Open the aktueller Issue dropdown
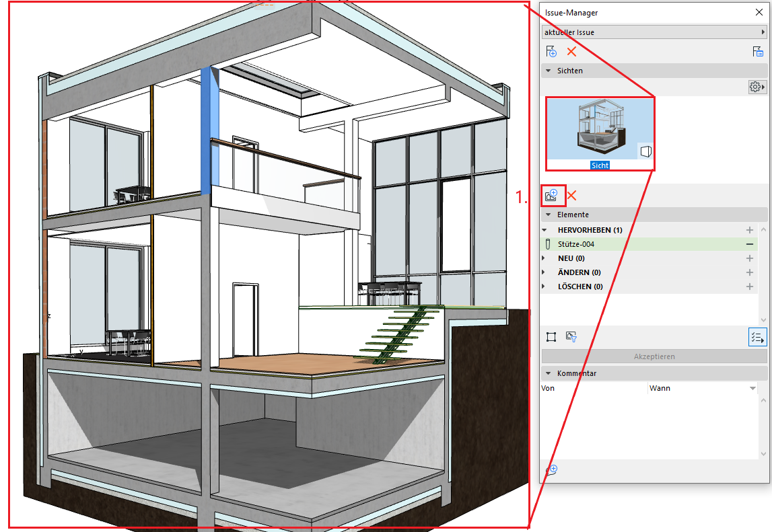The width and height of the screenshot is (772, 532). coord(654,32)
